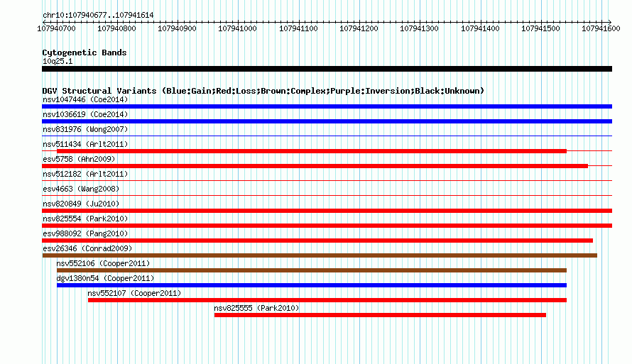
Task: Click ruler position 107941300
Action: coord(420,28)
